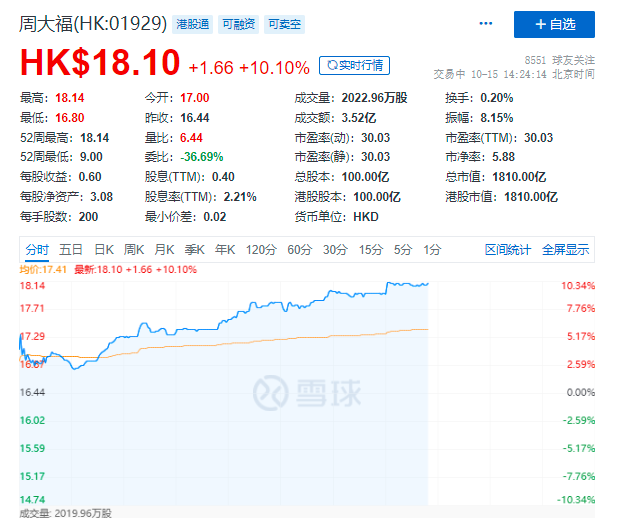Add stock with +自选 button
The width and height of the screenshot is (619, 518).
point(554,24)
